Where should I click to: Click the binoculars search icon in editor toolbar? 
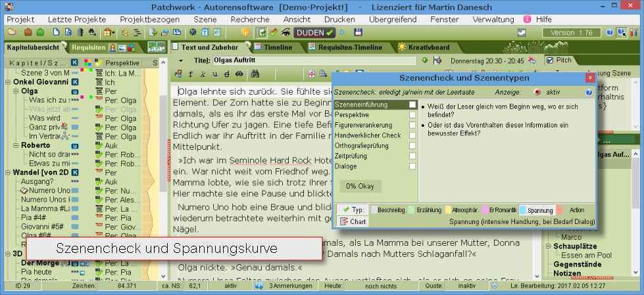(x=255, y=74)
